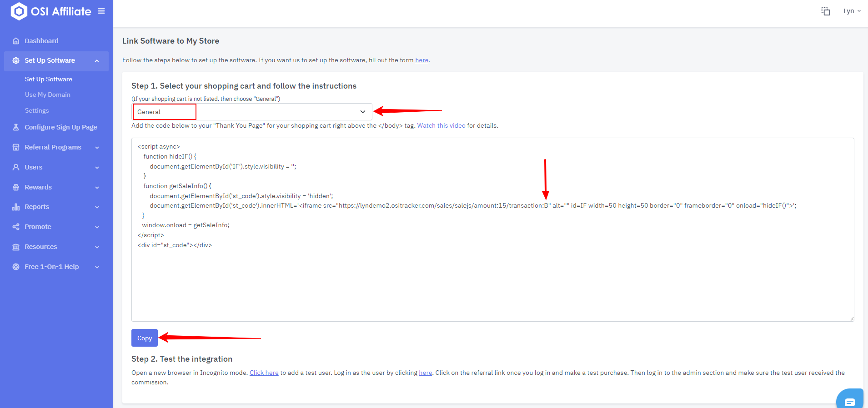The height and width of the screenshot is (408, 868).
Task: Click the Free 1-On-1 Help lifebuoy icon
Action: (x=16, y=267)
